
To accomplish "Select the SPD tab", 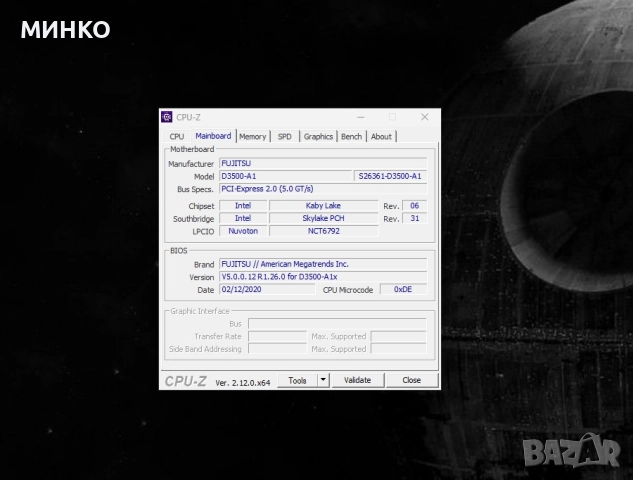I will tap(285, 137).
